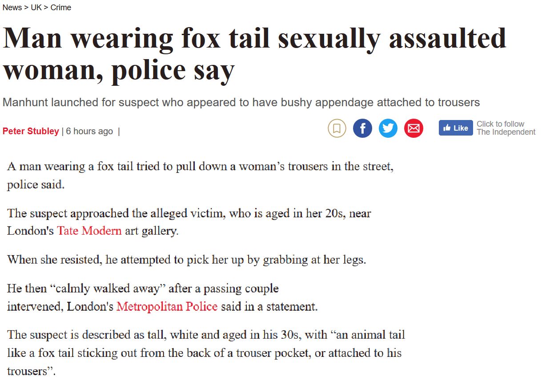This screenshot has height=392, width=546.
Task: Open the Crime category
Action: 60,7
